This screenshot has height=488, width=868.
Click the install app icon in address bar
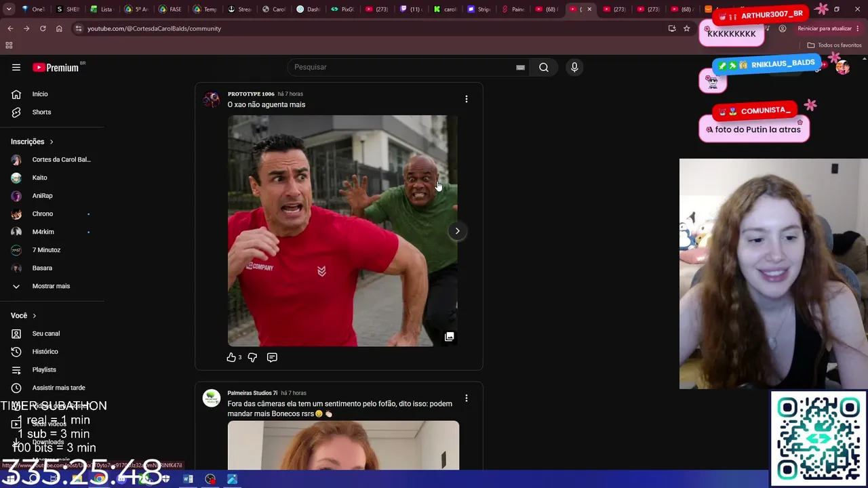672,28
